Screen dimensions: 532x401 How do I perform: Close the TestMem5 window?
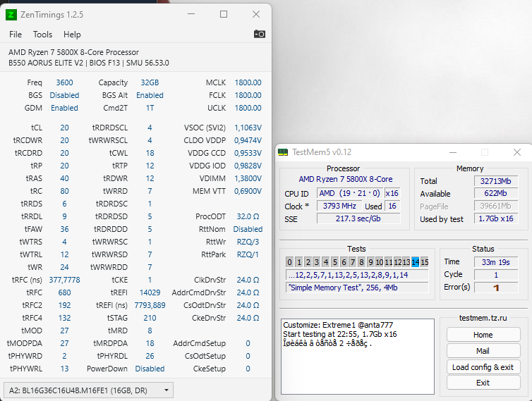(x=517, y=152)
